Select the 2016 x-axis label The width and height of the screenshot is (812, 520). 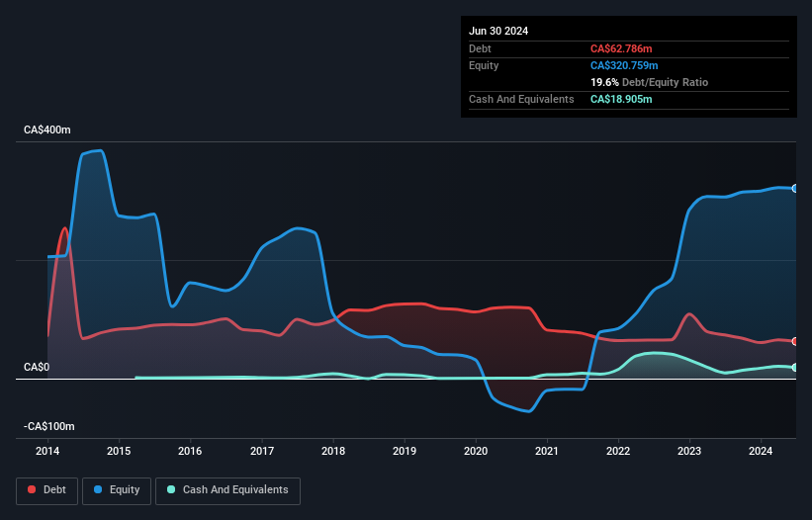tap(190, 451)
